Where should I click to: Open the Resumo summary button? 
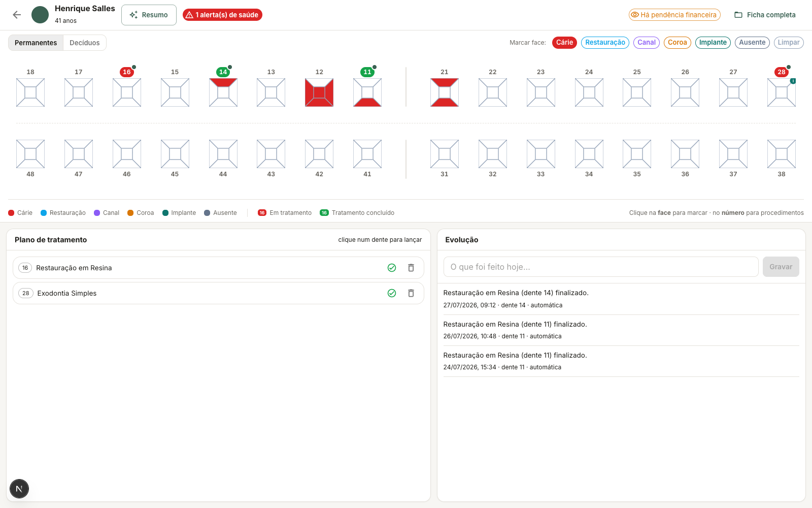pyautogui.click(x=149, y=15)
